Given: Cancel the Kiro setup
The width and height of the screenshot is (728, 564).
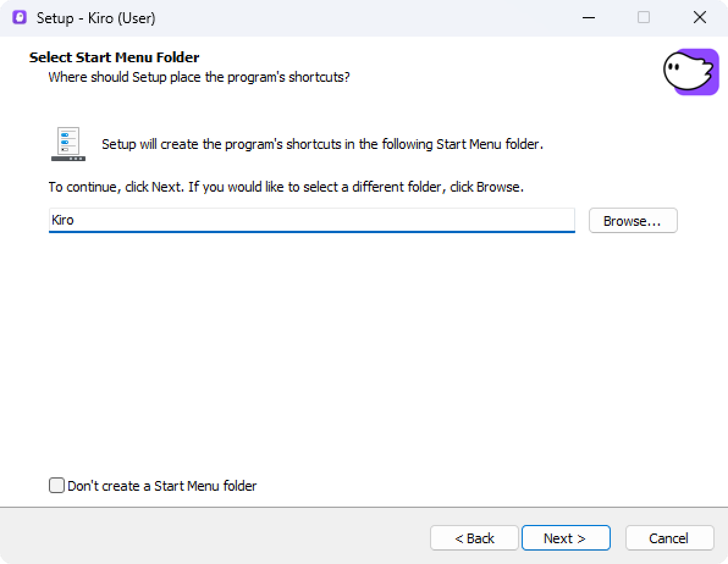Looking at the screenshot, I should pos(669,538).
